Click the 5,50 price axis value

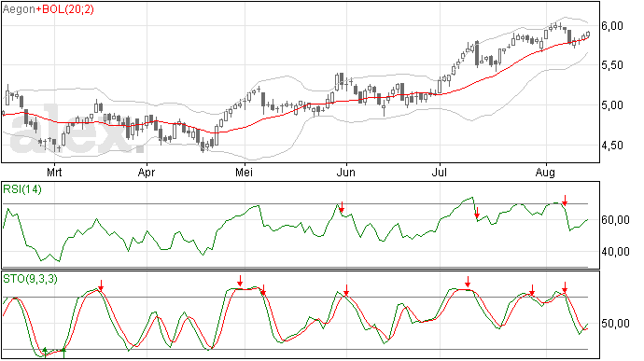(612, 65)
